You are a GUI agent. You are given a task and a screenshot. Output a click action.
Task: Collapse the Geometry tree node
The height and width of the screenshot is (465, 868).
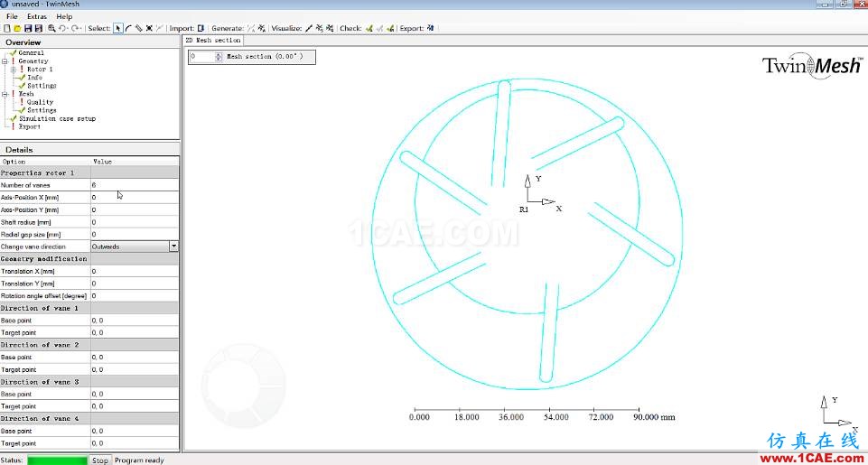click(5, 60)
